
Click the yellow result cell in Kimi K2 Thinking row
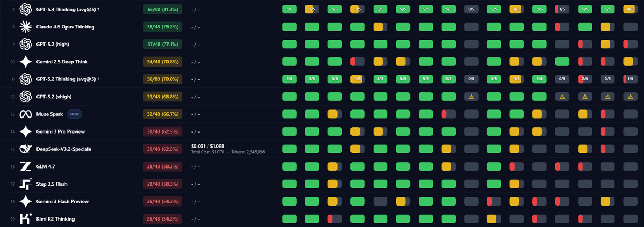[x=494, y=218]
